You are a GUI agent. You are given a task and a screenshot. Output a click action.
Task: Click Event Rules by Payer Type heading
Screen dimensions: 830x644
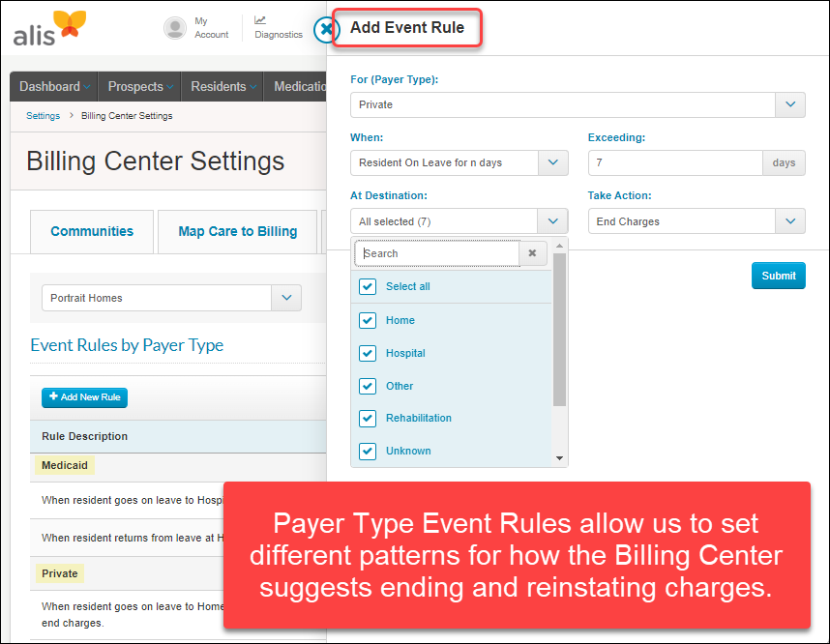coord(127,345)
